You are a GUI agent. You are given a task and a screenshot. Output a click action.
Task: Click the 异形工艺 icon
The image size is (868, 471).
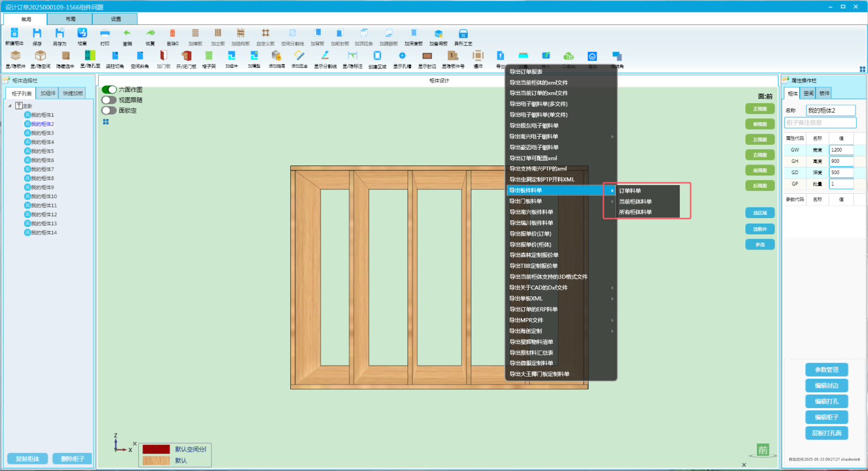(463, 33)
